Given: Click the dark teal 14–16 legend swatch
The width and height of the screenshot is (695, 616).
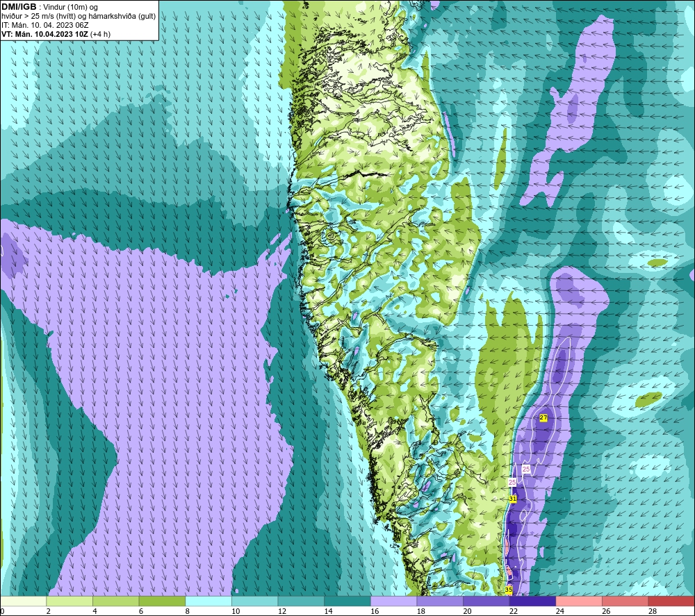Looking at the screenshot, I should click(x=347, y=601).
